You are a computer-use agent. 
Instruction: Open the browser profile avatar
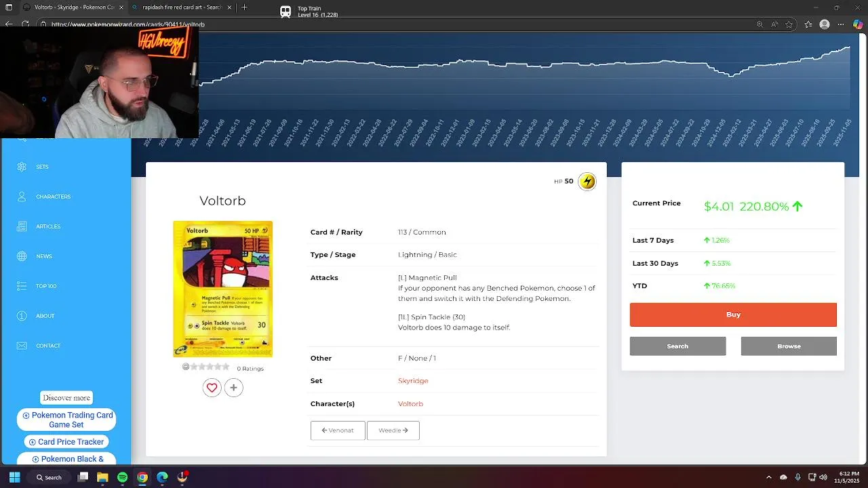click(825, 24)
